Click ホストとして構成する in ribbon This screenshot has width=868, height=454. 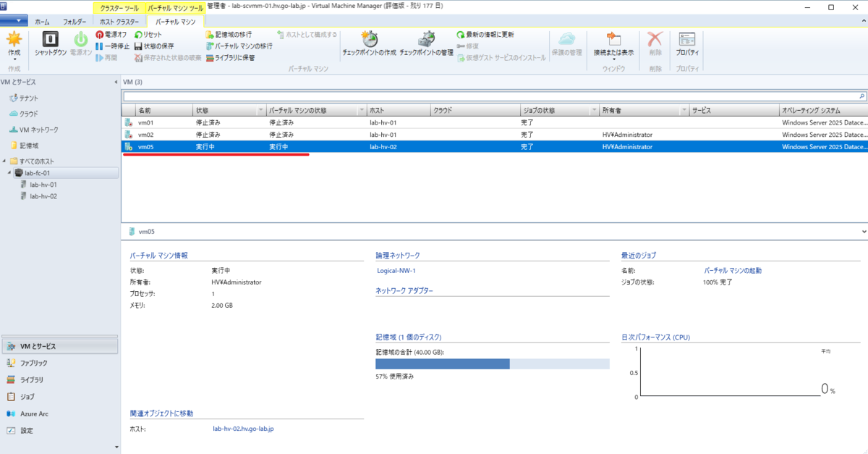click(x=307, y=35)
